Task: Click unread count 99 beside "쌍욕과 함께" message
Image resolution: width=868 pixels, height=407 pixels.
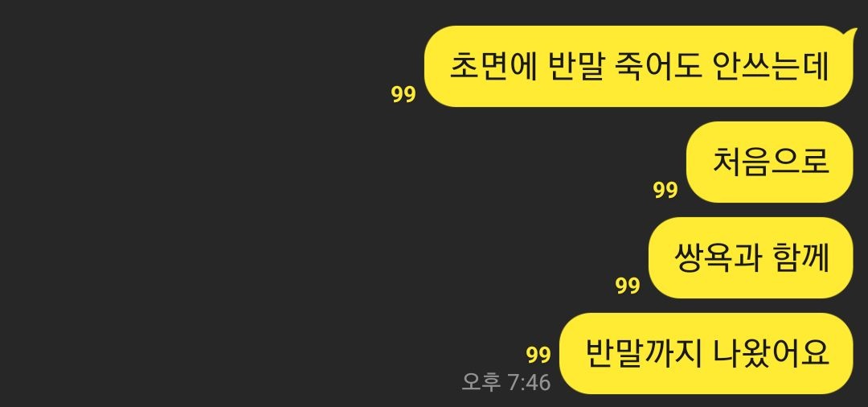Action: tap(628, 286)
